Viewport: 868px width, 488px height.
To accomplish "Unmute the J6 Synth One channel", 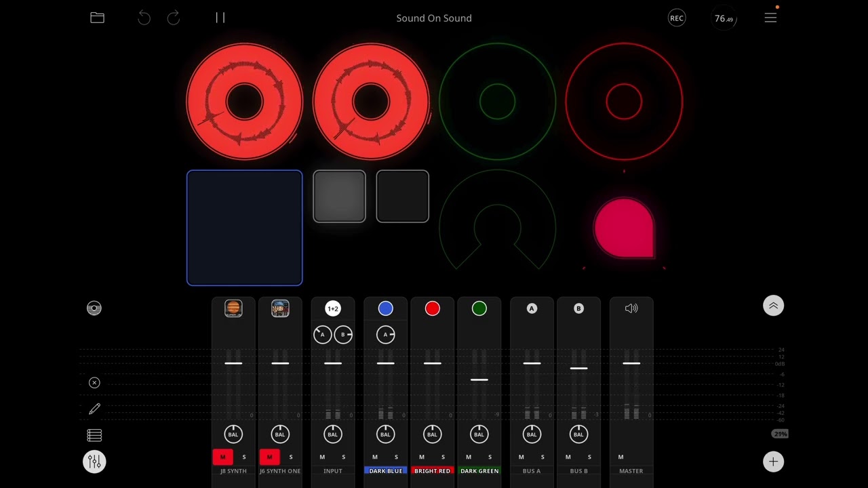I will 269,457.
